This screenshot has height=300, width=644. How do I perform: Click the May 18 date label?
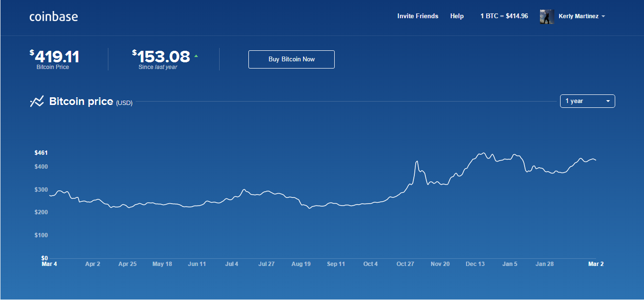click(162, 264)
